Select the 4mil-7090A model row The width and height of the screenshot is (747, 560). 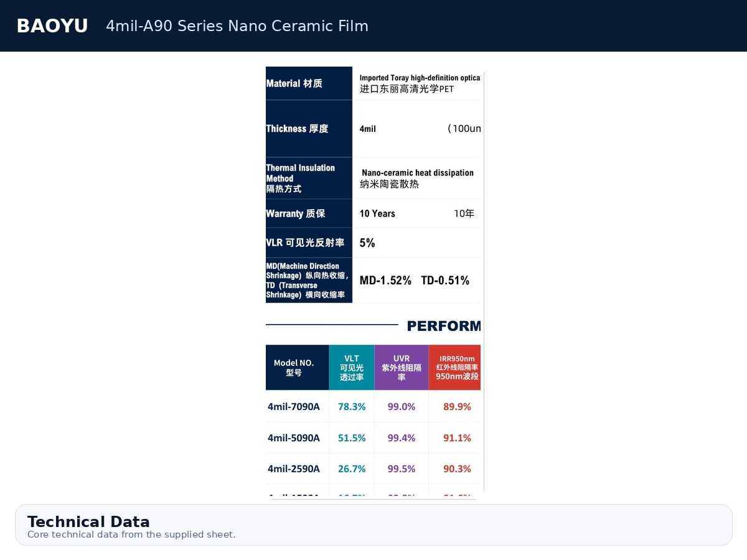click(374, 406)
